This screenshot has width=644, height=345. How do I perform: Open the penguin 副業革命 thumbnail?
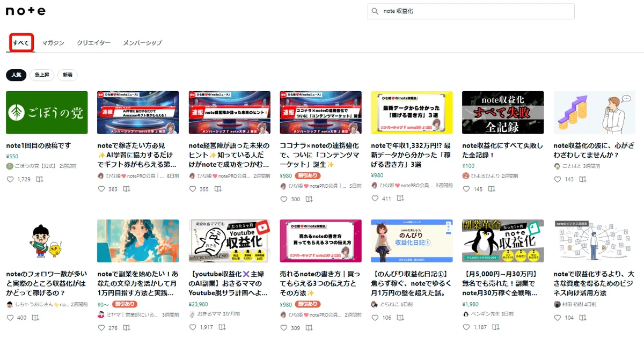coord(503,241)
